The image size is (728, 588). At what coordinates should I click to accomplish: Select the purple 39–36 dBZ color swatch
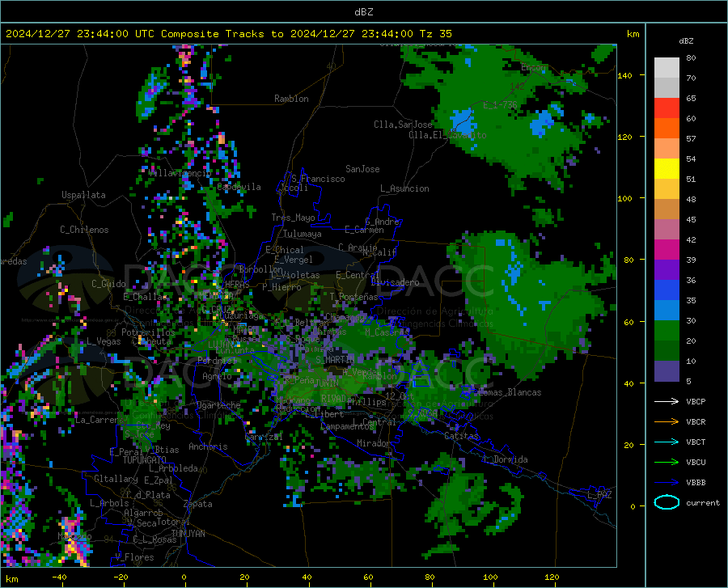coord(667,270)
